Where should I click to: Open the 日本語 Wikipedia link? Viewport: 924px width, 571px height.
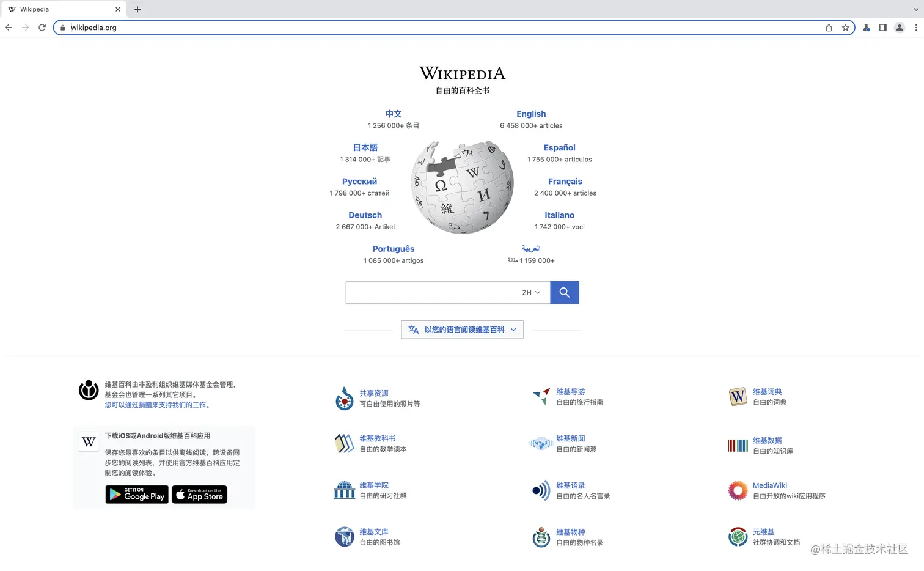pyautogui.click(x=365, y=147)
